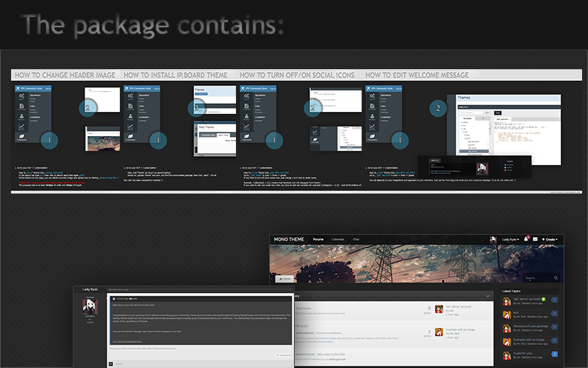
Task: Expand the Create dropdown menu
Action: point(550,239)
